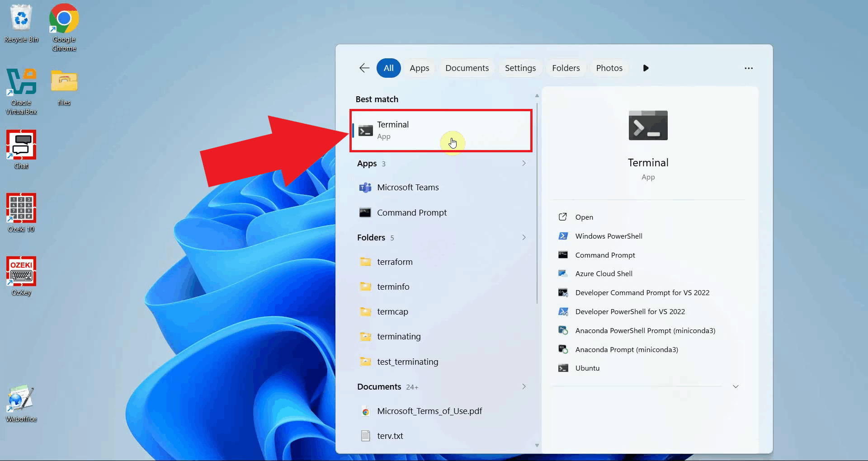
Task: Click the Documents section heading
Action: tap(379, 386)
